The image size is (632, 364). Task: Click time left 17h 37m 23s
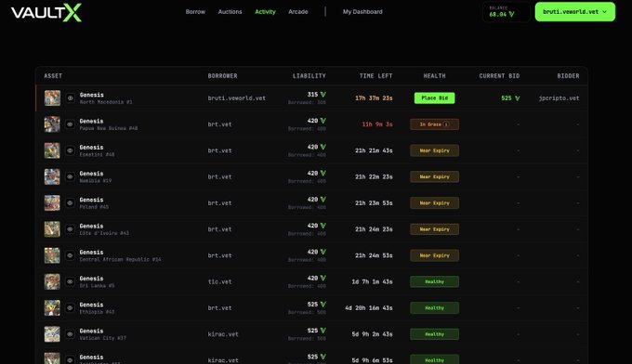(374, 97)
